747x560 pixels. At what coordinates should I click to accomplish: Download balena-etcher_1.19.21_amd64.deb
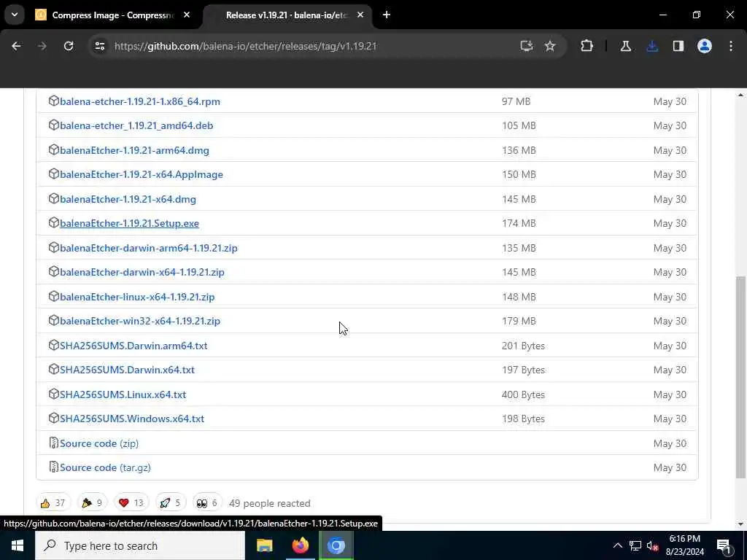pos(136,125)
